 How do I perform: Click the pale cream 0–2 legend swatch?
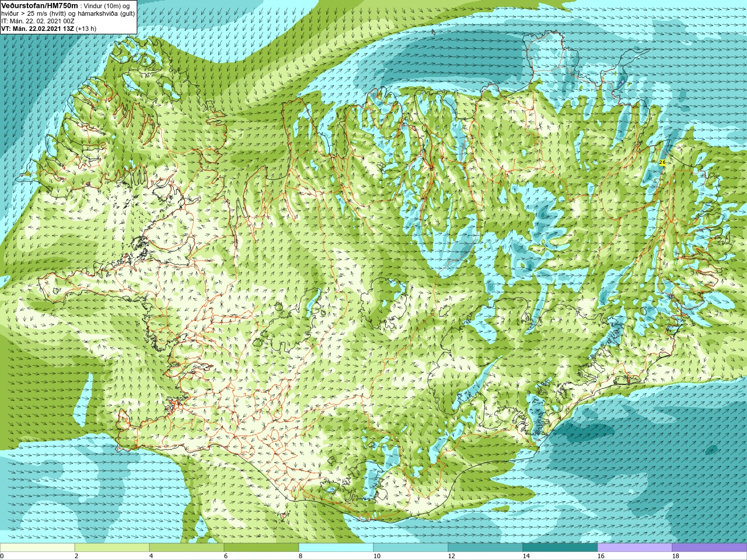[x=37, y=548]
